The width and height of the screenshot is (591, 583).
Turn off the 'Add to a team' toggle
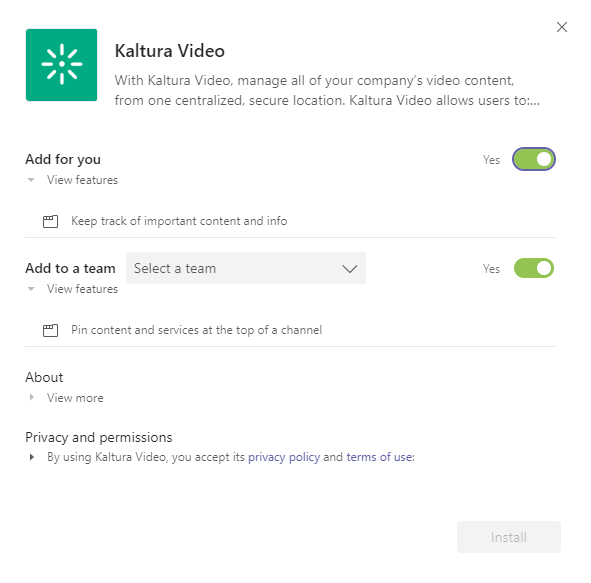[x=534, y=268]
